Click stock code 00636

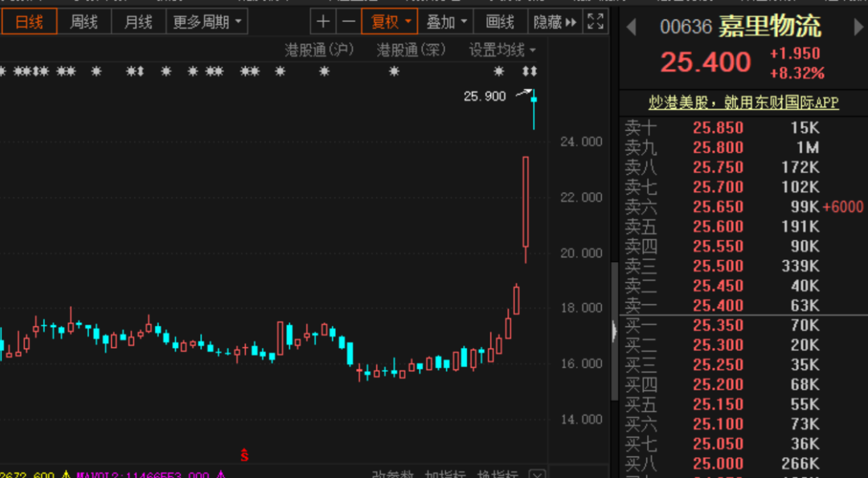(686, 27)
